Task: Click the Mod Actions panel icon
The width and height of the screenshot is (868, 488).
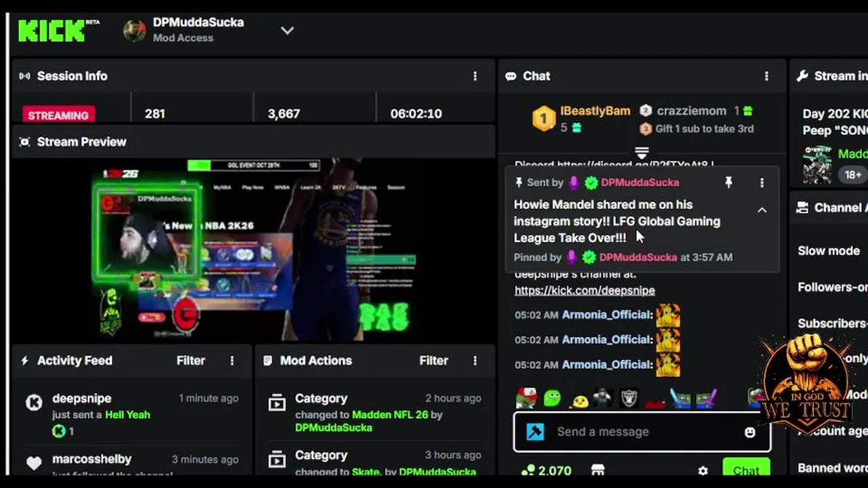Action: (x=268, y=361)
